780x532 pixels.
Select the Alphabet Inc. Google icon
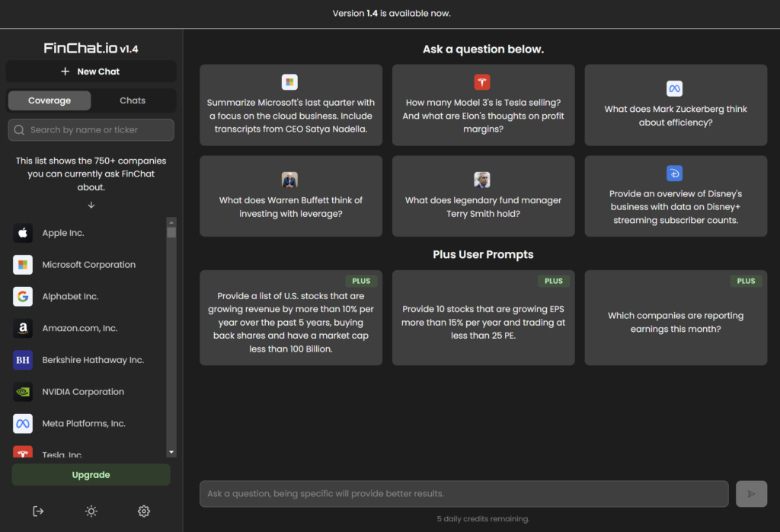(23, 297)
